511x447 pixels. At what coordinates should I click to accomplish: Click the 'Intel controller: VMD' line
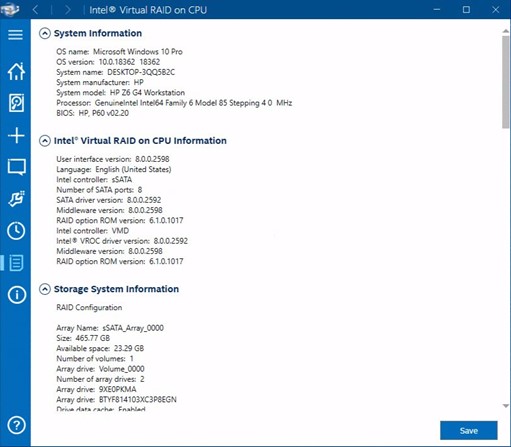tap(92, 231)
